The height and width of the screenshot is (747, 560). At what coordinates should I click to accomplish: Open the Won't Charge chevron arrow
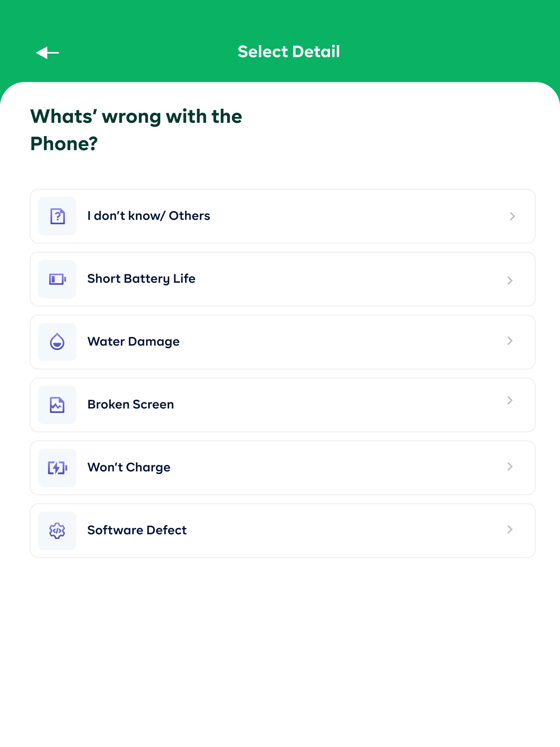(x=510, y=467)
